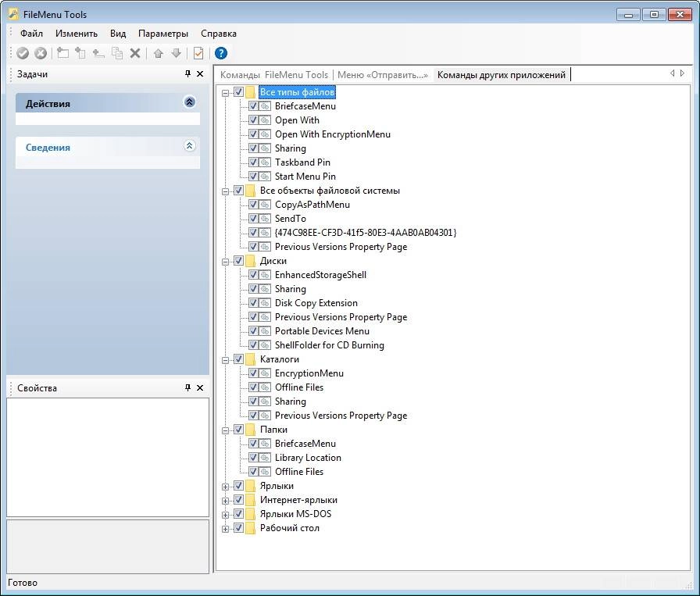Collapse the Сведения section chevron
This screenshot has height=596, width=700.
click(x=189, y=146)
